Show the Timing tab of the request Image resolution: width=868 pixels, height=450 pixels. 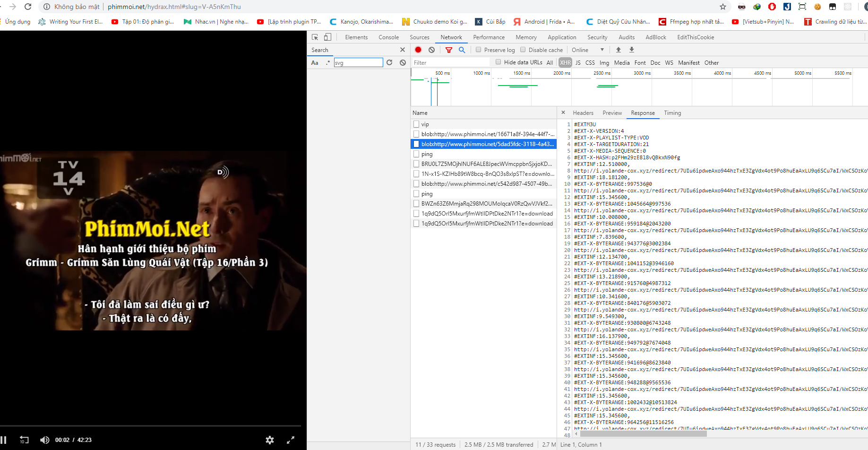click(x=672, y=112)
